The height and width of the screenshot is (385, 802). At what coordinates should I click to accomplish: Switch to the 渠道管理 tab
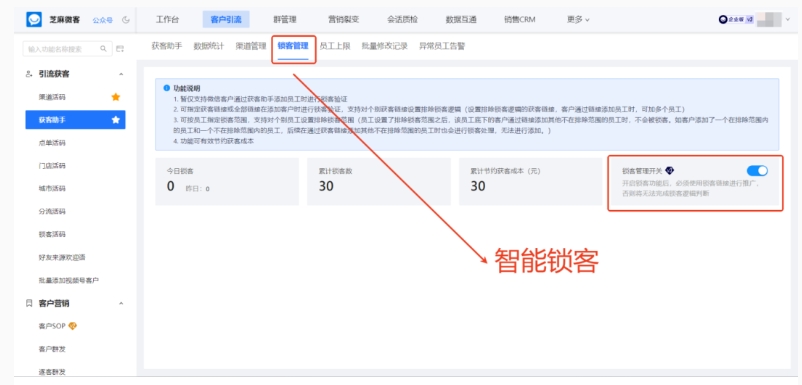pyautogui.click(x=251, y=46)
